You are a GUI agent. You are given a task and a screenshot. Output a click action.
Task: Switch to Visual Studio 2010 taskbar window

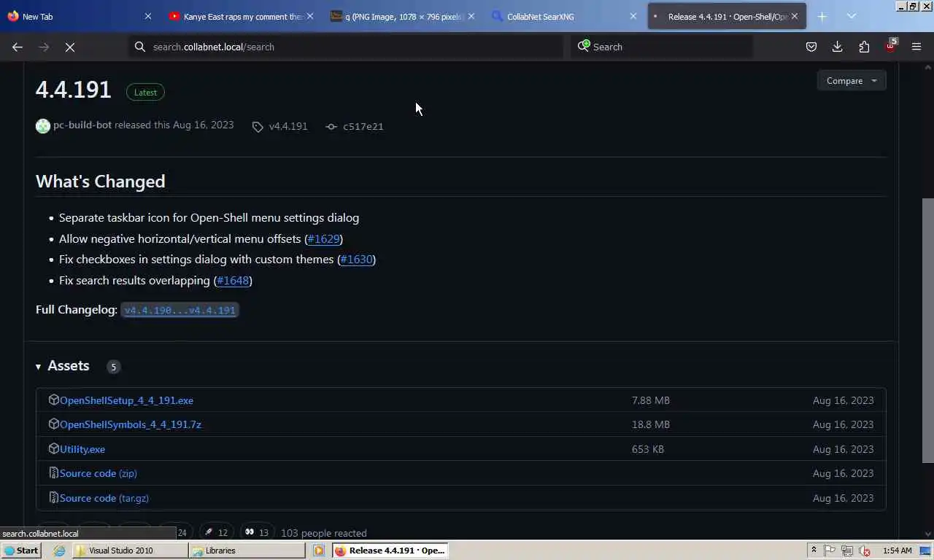[130, 551]
